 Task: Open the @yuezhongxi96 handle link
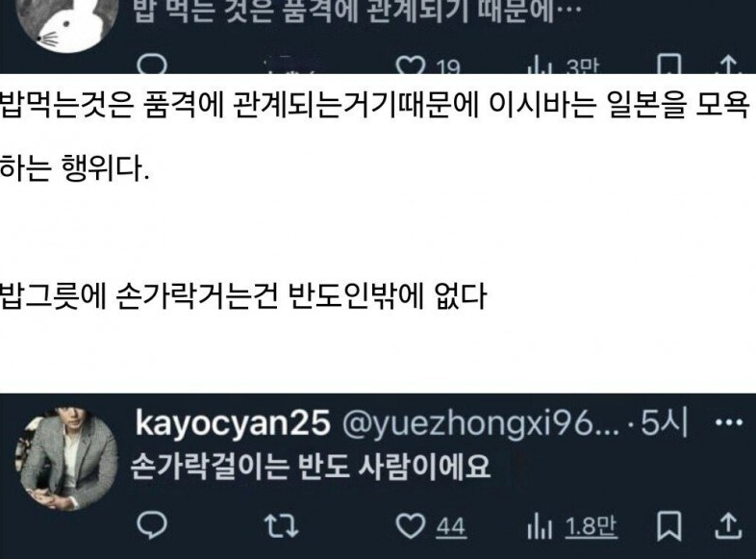tap(481, 424)
